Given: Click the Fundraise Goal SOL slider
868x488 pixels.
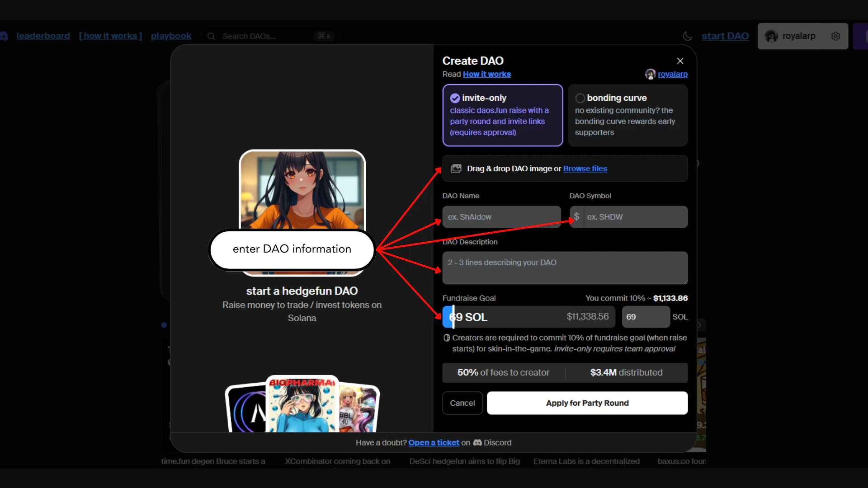Looking at the screenshot, I should point(528,317).
